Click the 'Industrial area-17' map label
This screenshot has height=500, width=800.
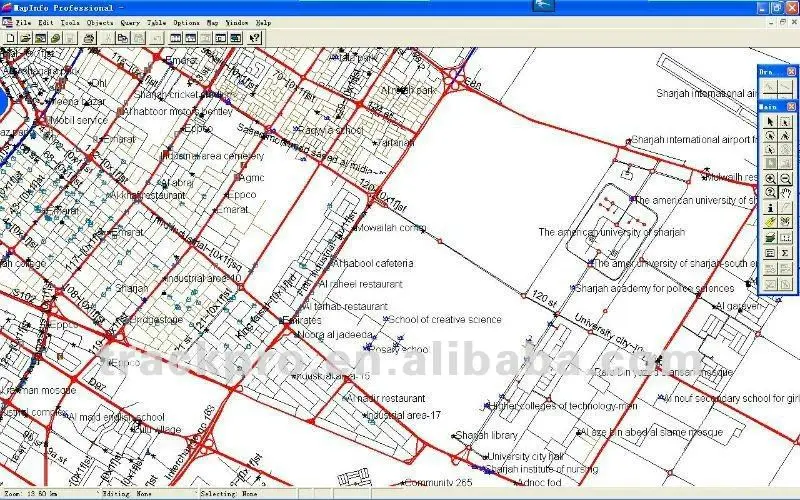404,415
